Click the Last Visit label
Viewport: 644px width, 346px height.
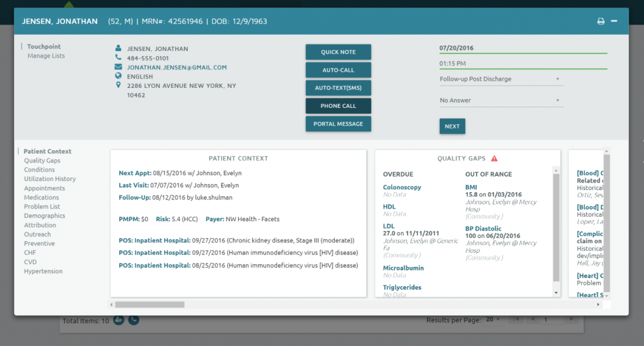click(133, 186)
